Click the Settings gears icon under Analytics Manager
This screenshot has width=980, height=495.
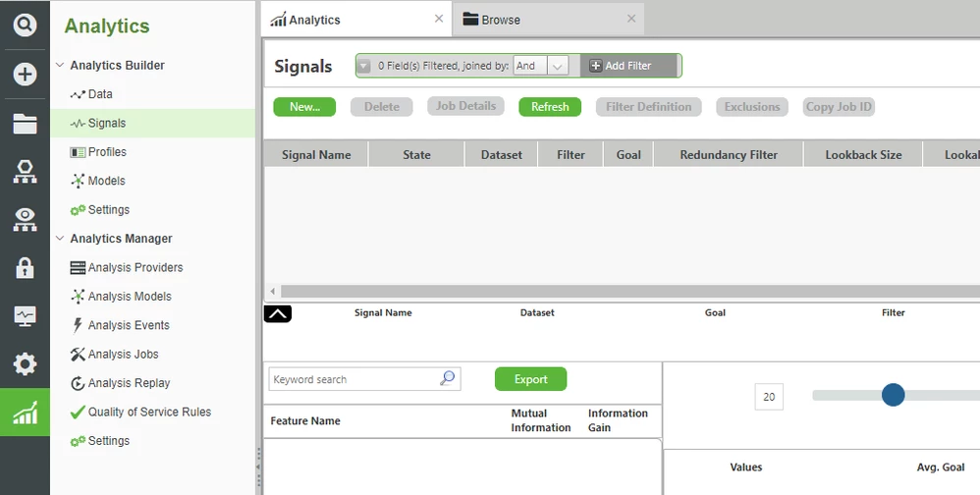tap(78, 441)
